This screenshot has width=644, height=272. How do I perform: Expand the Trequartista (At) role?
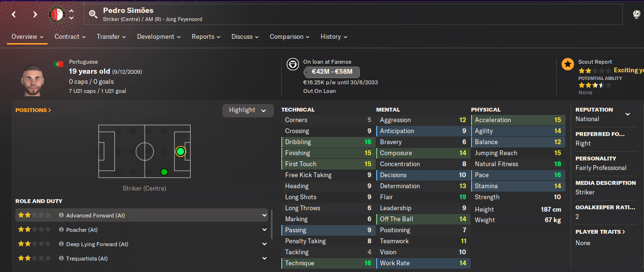pos(264,259)
